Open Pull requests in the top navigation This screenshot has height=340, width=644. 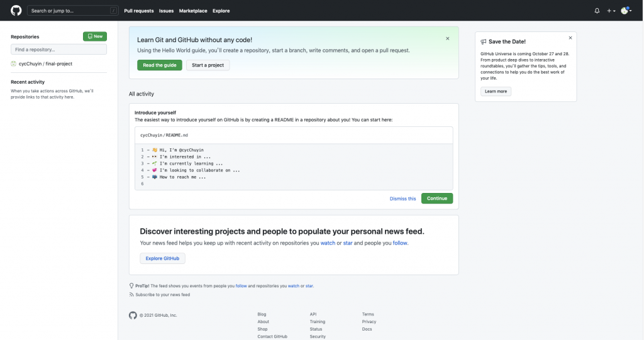click(x=138, y=11)
